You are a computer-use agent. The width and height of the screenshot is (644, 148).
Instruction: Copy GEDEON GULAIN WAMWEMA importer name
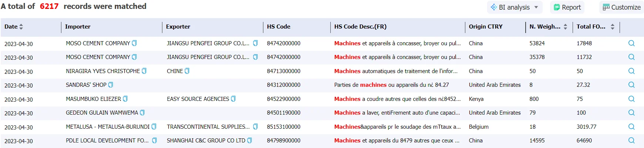(142, 112)
